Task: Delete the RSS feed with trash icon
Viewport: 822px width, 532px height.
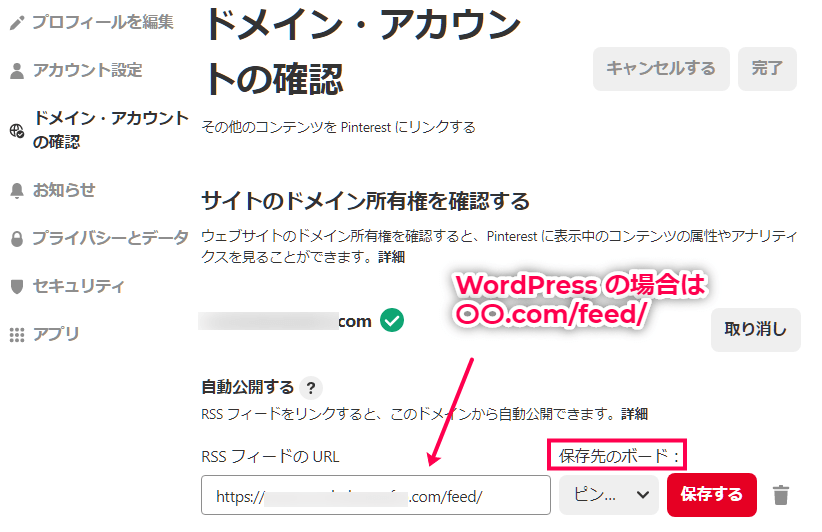Action: point(781,495)
